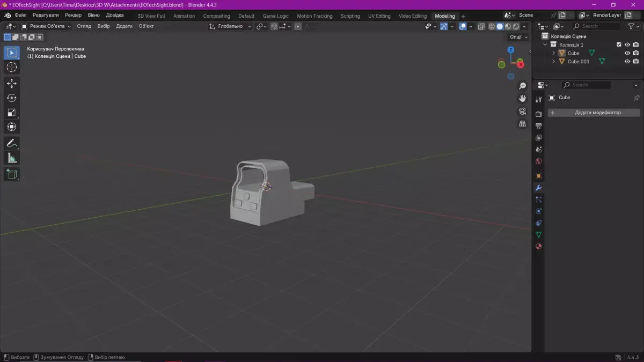Select the Measure tool
This screenshot has height=362, width=644.
[x=12, y=158]
